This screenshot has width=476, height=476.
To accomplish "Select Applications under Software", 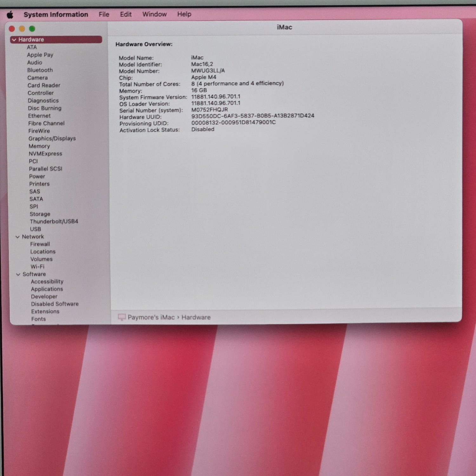I will [47, 289].
